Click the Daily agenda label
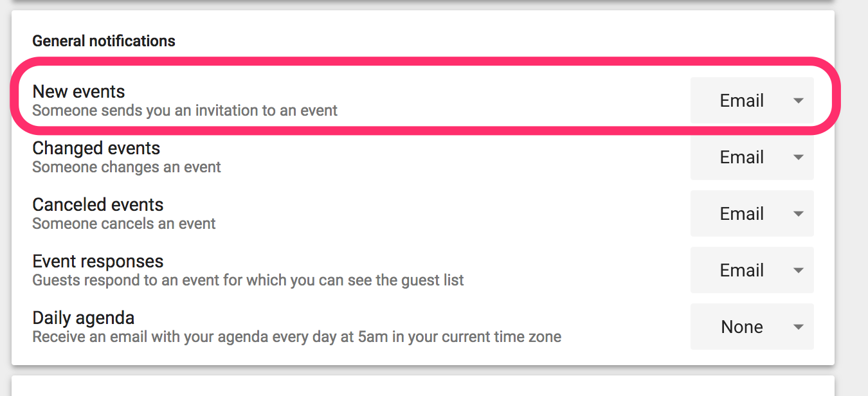This screenshot has width=868, height=396. 84,318
